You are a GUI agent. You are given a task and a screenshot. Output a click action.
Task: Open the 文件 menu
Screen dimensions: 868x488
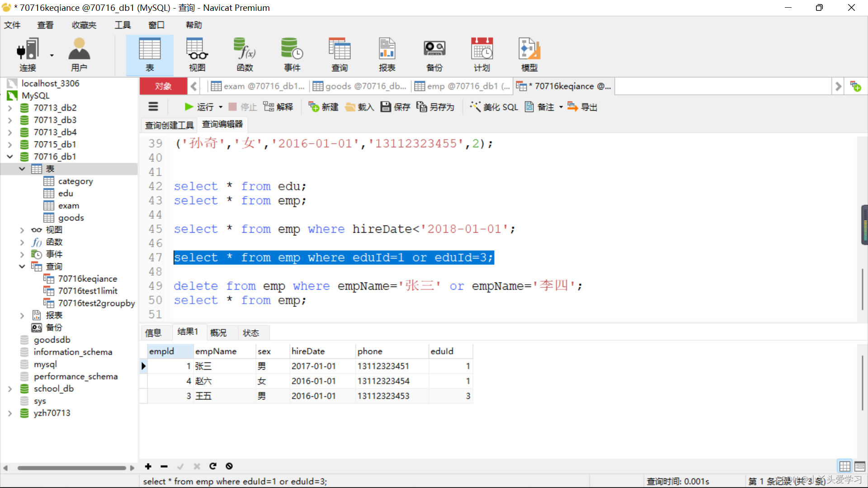[12, 25]
